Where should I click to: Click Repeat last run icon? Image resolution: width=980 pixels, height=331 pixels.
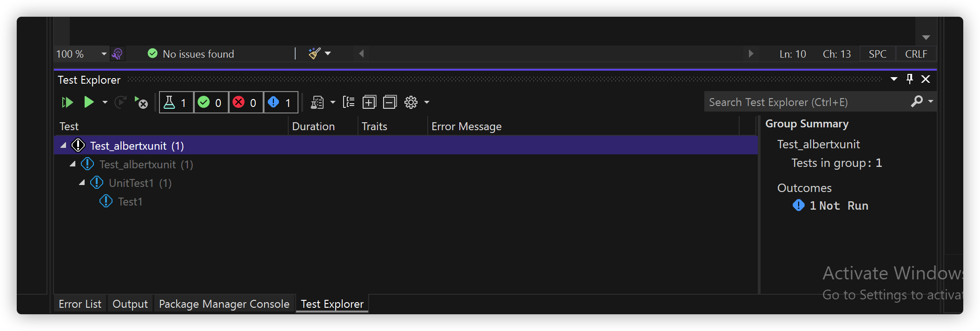(120, 102)
